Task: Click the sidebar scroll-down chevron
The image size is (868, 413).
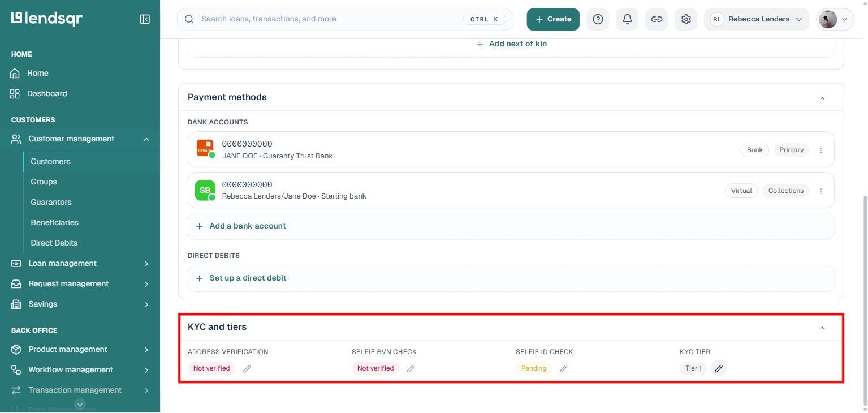Action: (80, 404)
